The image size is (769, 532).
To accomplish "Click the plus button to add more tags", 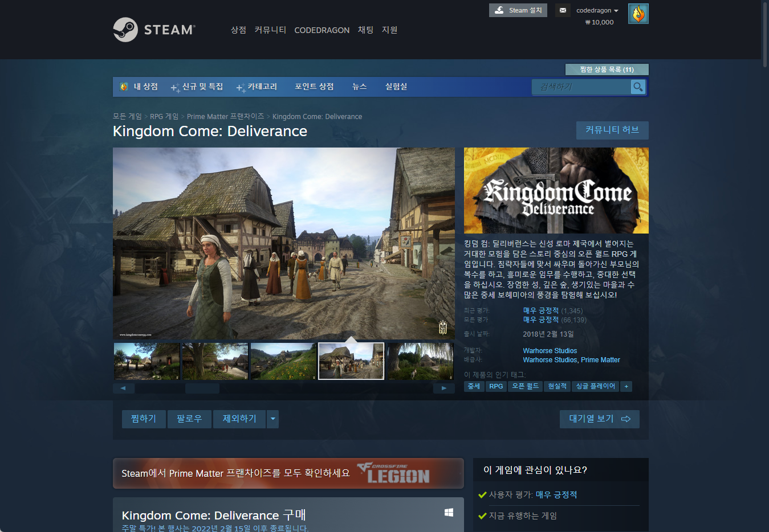I will click(x=626, y=386).
